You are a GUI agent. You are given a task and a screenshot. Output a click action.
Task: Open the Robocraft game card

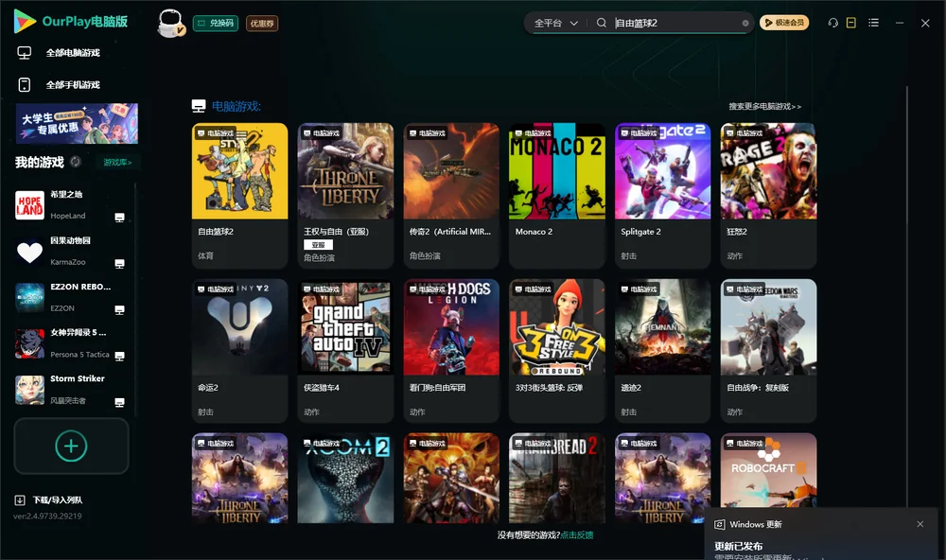768,471
